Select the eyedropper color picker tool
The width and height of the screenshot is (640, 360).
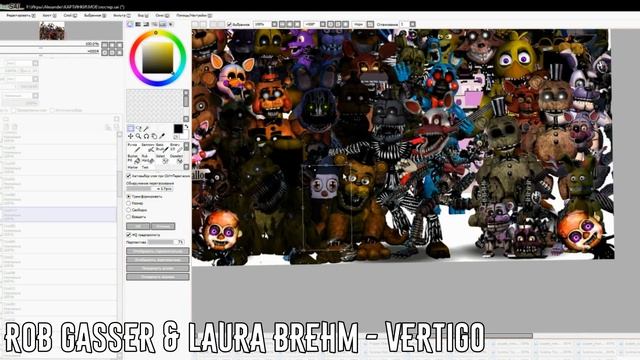click(x=162, y=136)
